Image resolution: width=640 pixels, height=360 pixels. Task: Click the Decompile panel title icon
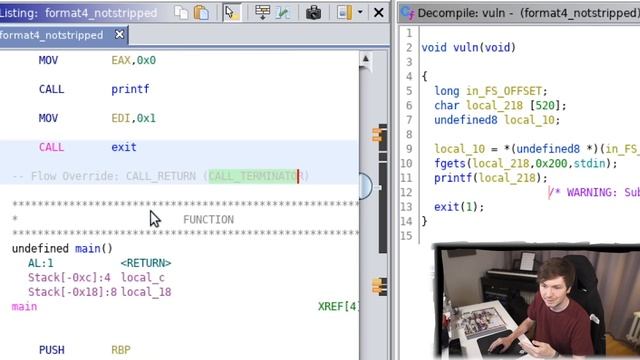(407, 13)
